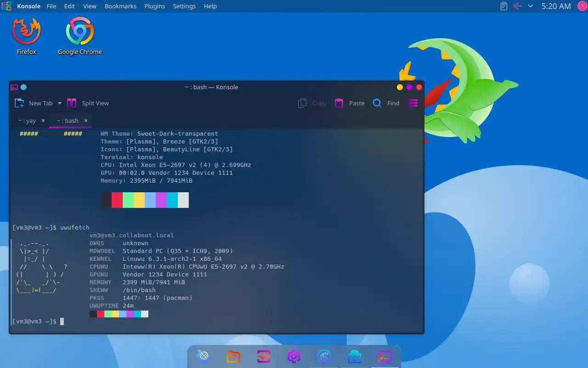
Task: Click the 'uwufetch' command text
Action: coord(75,227)
